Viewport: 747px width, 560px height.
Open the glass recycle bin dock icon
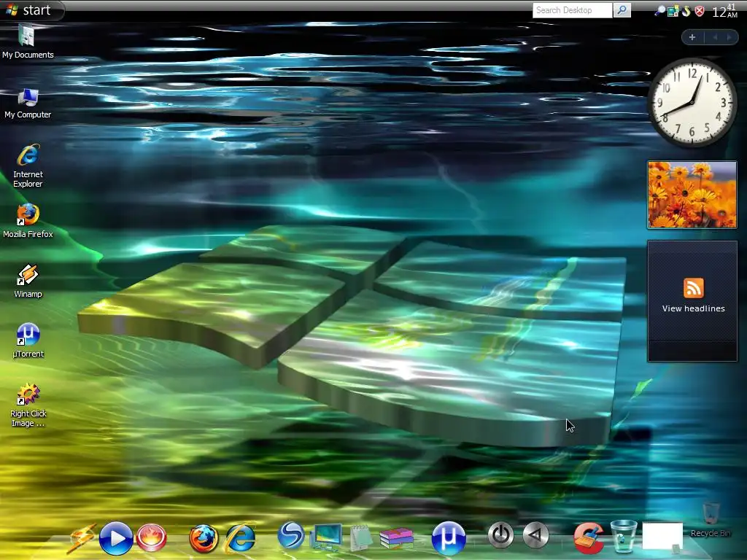pos(623,537)
